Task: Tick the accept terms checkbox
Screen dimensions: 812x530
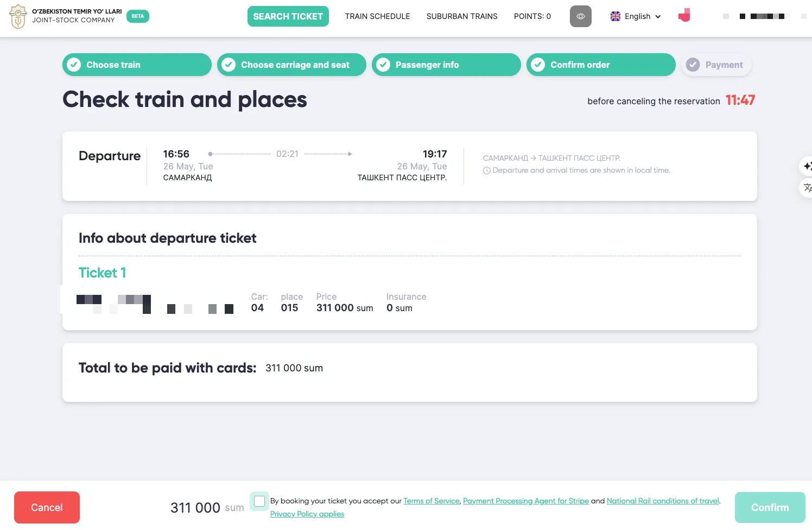Action: (x=259, y=501)
